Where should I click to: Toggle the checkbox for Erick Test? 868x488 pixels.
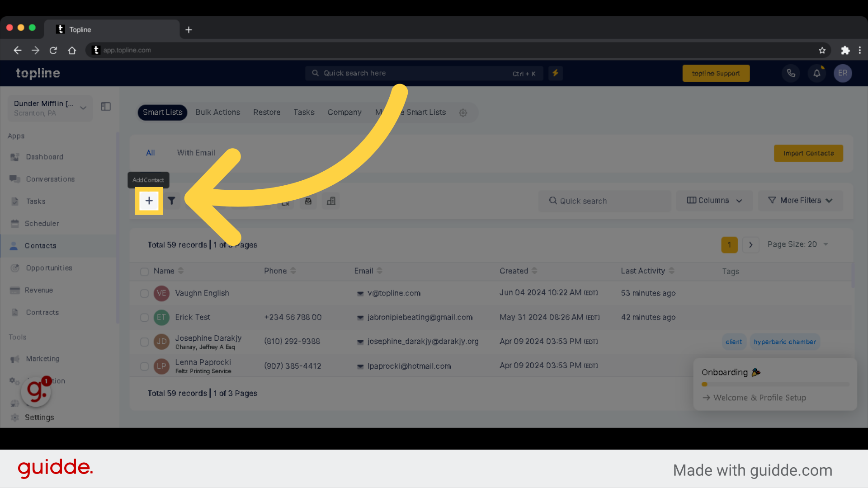pos(144,317)
